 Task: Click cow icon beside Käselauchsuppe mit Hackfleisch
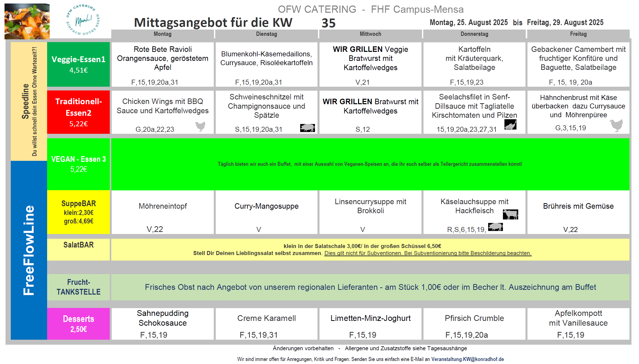(510, 214)
